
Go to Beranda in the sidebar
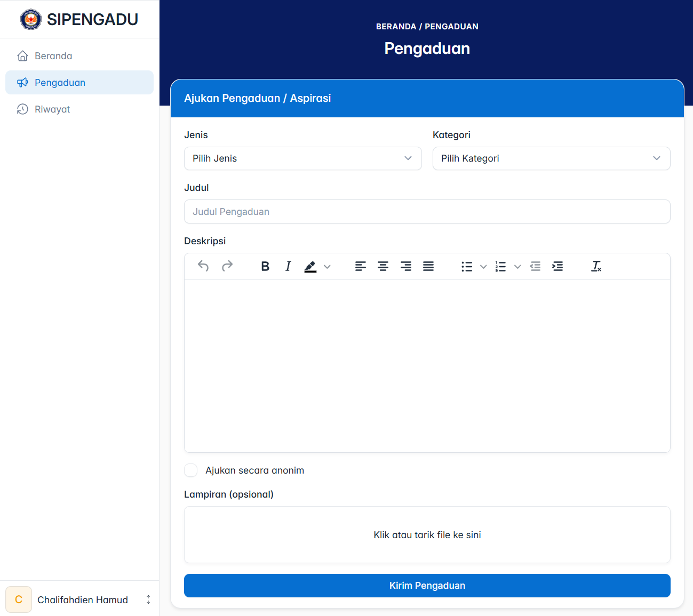(53, 56)
